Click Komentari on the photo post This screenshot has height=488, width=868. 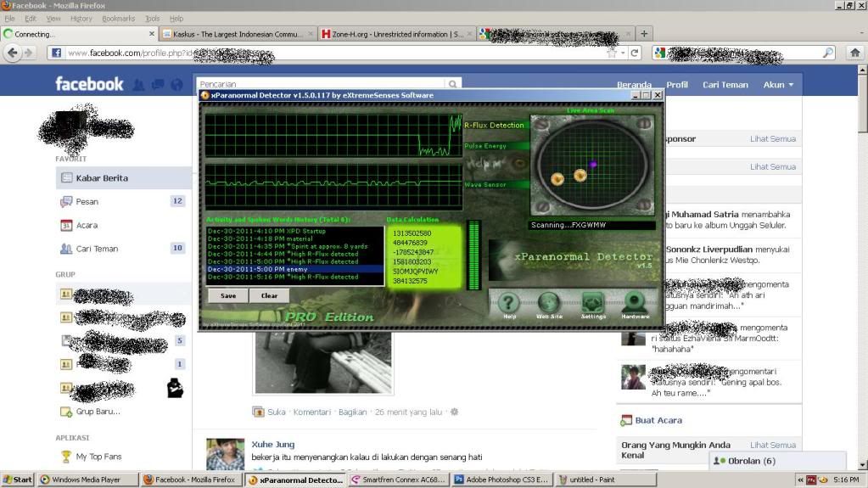point(311,412)
